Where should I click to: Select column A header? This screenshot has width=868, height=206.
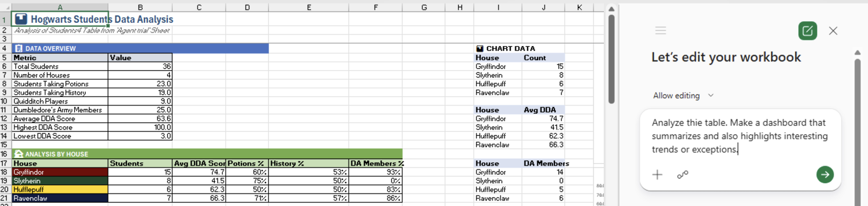click(60, 7)
